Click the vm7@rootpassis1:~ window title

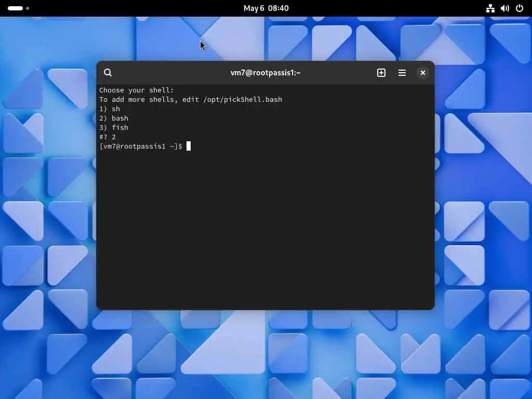pyautogui.click(x=265, y=73)
